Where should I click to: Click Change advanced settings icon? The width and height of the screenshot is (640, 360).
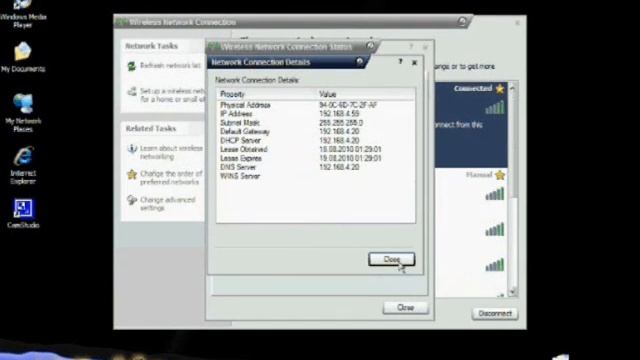(131, 200)
